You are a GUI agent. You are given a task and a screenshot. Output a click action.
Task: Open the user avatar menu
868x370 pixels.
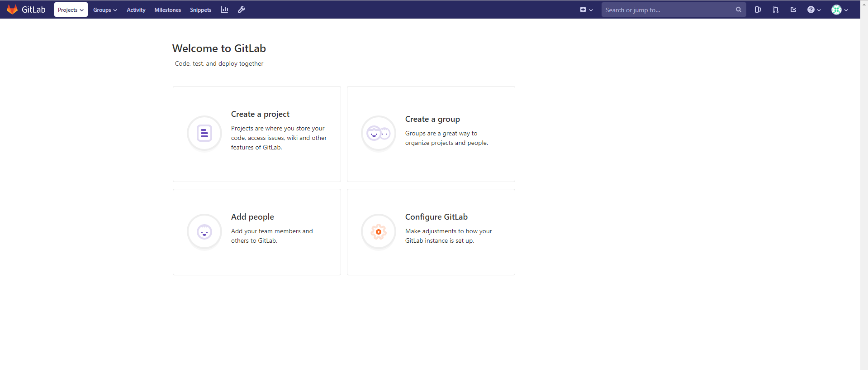coord(840,10)
